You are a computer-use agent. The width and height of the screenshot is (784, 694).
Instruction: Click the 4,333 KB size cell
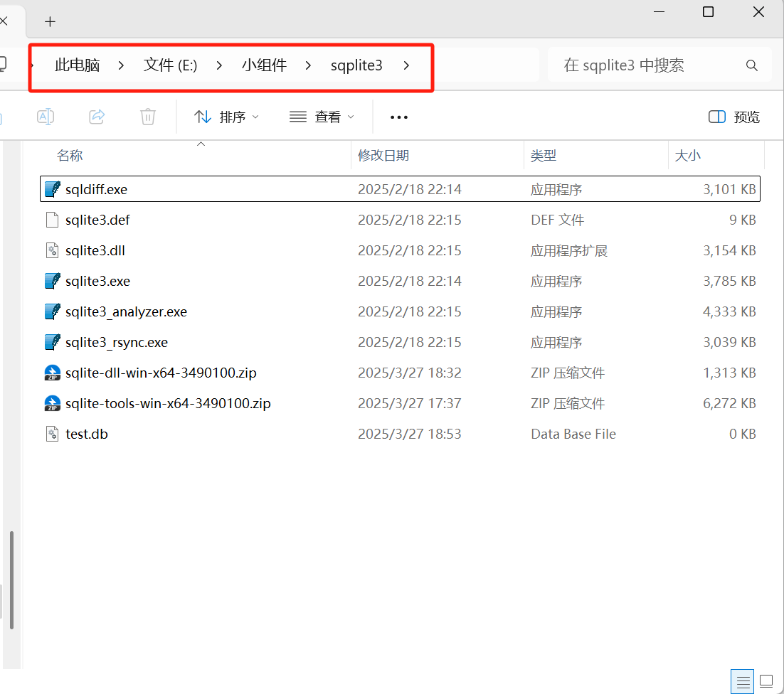(x=729, y=311)
